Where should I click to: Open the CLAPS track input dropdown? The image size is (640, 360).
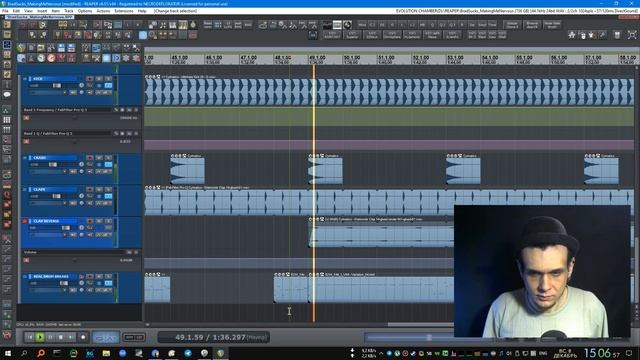pyautogui.click(x=49, y=203)
